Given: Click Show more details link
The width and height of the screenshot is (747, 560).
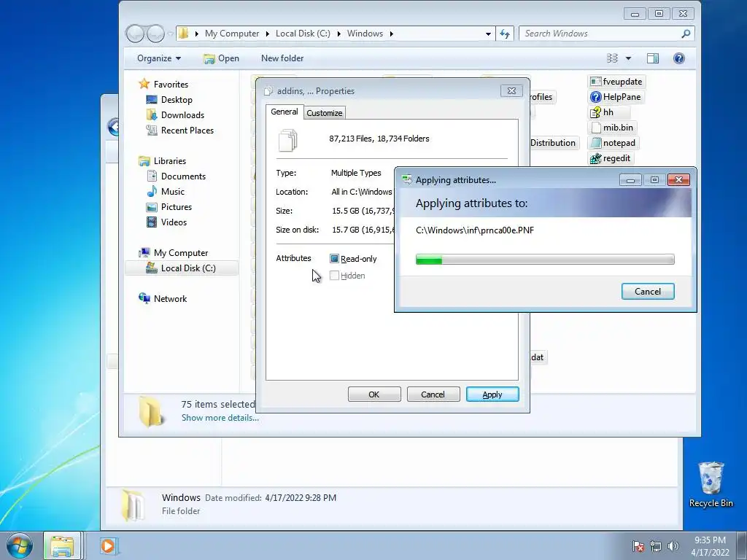Looking at the screenshot, I should 220,418.
